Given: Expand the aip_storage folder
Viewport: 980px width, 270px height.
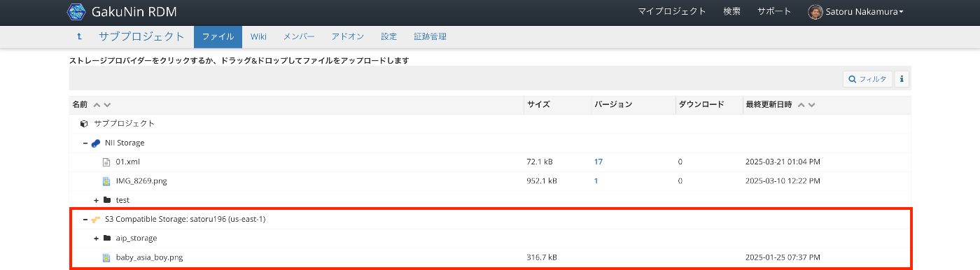Looking at the screenshot, I should (x=96, y=238).
